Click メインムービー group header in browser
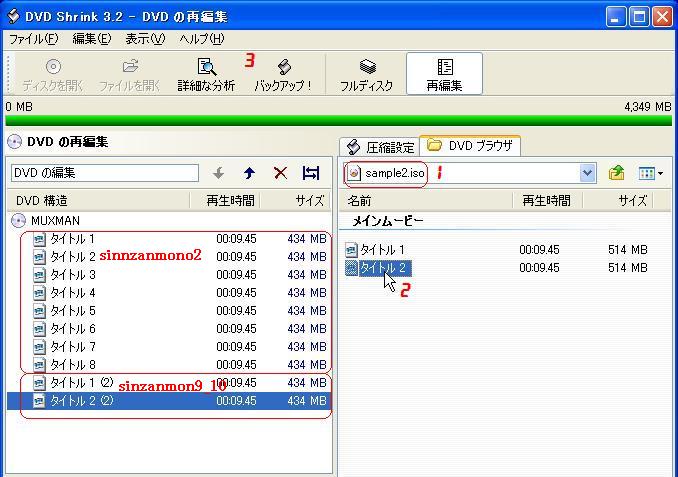678x477 pixels. (388, 221)
